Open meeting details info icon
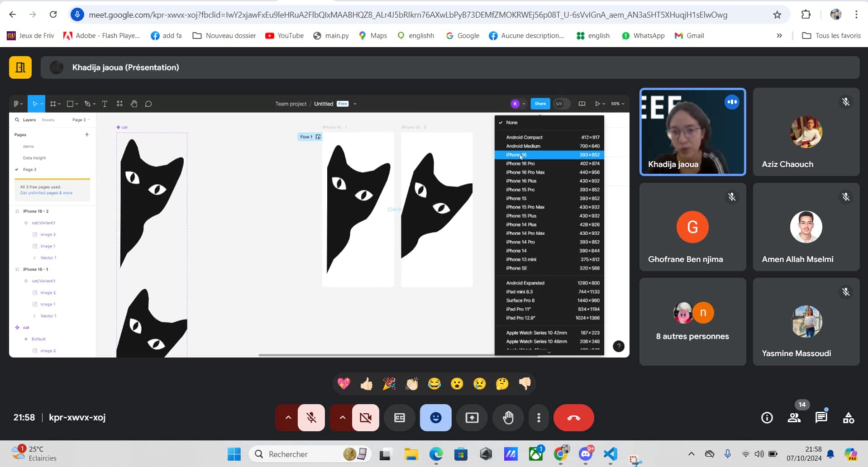The image size is (868, 467). coord(767,417)
